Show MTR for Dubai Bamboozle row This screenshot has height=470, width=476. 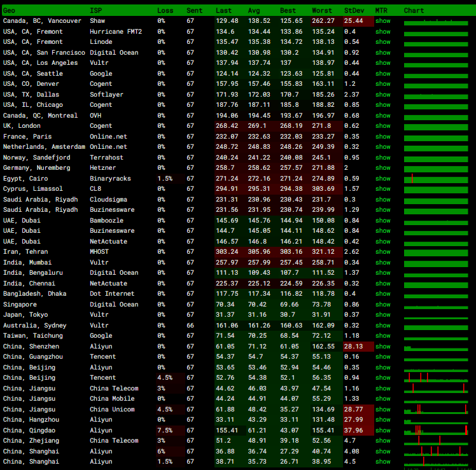[383, 220]
